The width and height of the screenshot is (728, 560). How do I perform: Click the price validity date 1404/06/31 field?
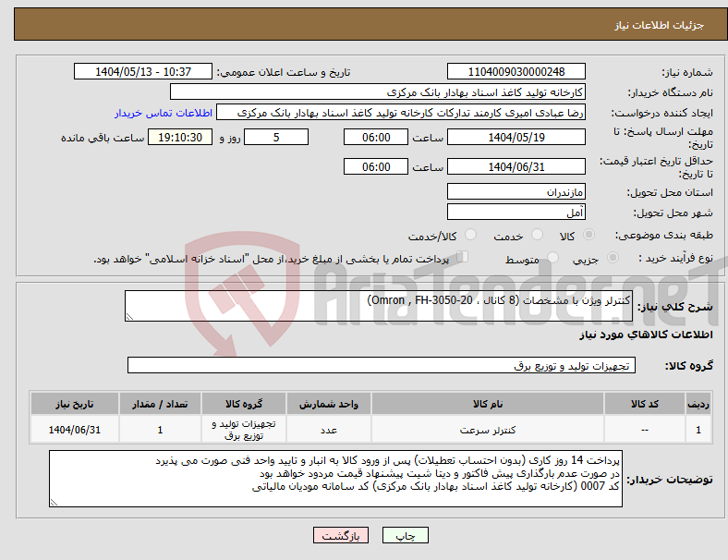point(516,166)
